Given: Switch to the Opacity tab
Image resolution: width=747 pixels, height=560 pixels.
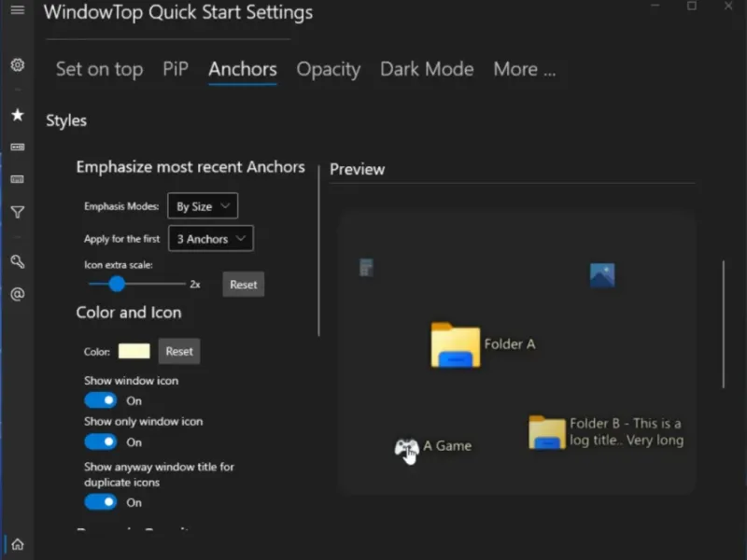Looking at the screenshot, I should pyautogui.click(x=328, y=69).
